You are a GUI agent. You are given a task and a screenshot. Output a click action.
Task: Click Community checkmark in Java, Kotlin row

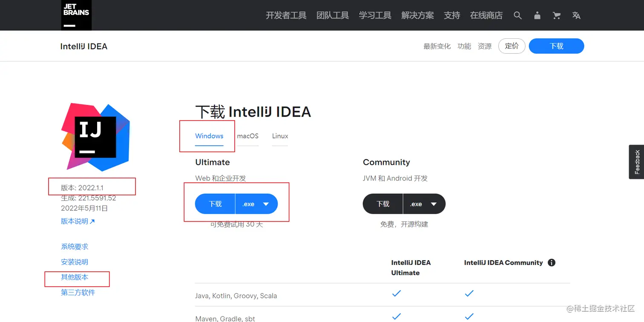tap(469, 293)
